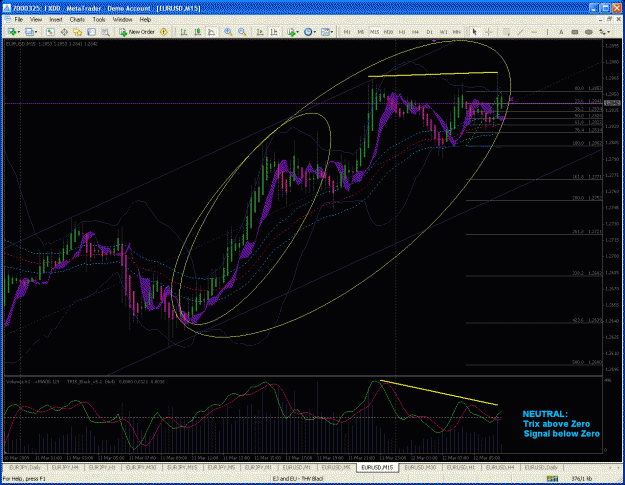The width and height of the screenshot is (625, 485).
Task: Select the M15 timeframe button
Action: click(x=374, y=32)
